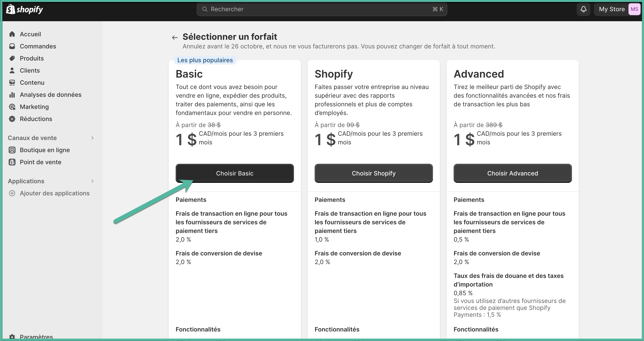Open Paramètres at the sidebar bottom
Viewport: 644px width, 341px height.
(x=36, y=337)
